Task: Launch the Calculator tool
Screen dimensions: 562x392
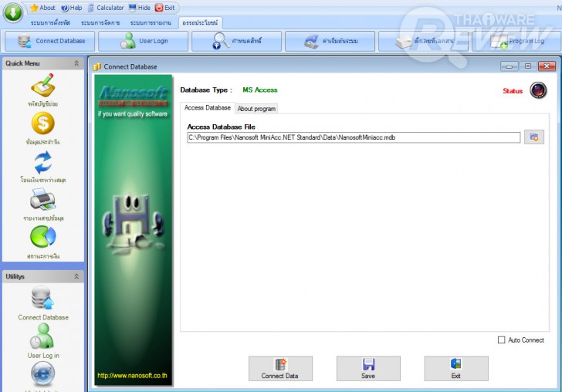Action: tap(106, 8)
